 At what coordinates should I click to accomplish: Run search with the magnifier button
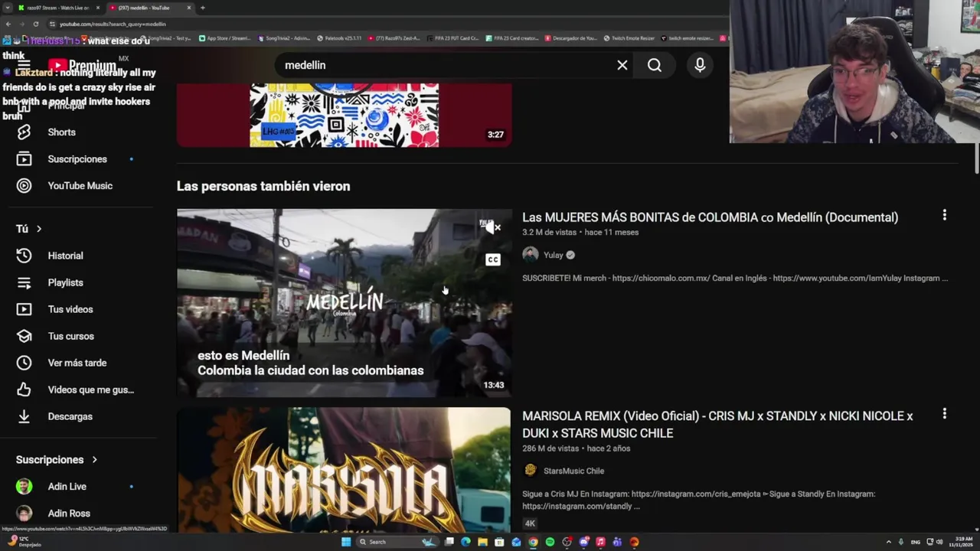click(655, 65)
